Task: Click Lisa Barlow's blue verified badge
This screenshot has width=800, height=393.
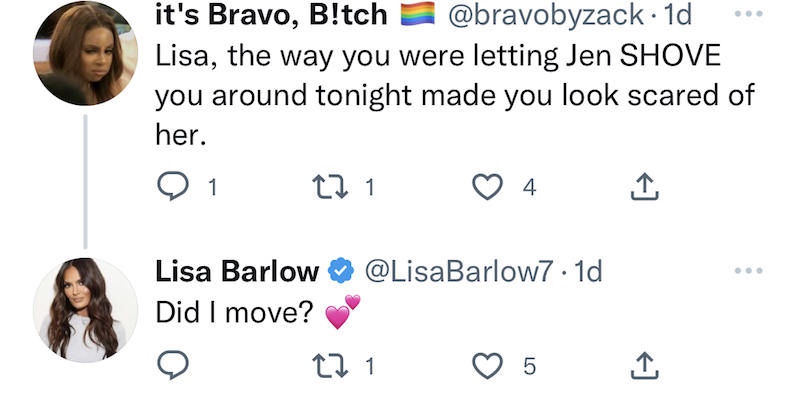Action: (341, 271)
